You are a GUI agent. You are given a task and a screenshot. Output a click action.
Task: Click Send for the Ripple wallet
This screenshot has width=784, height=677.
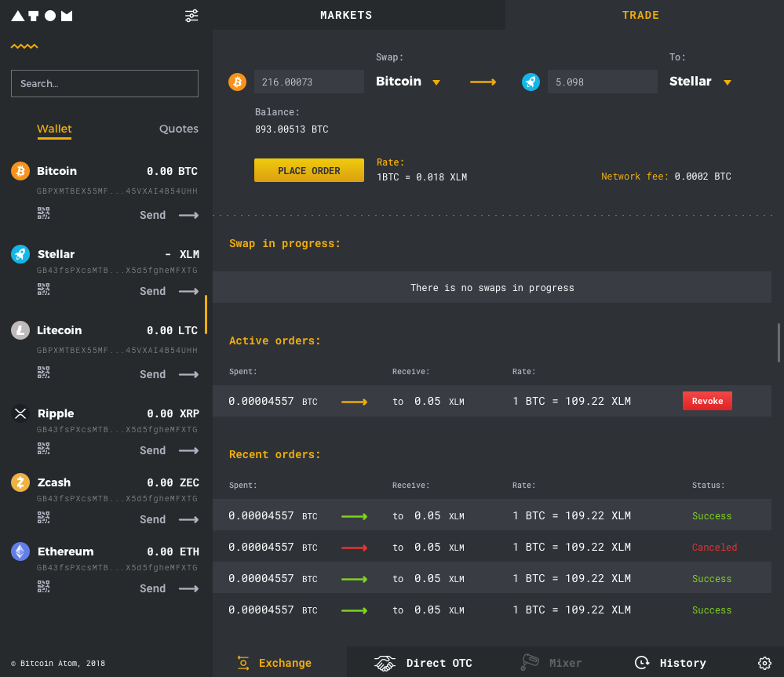coord(152,450)
